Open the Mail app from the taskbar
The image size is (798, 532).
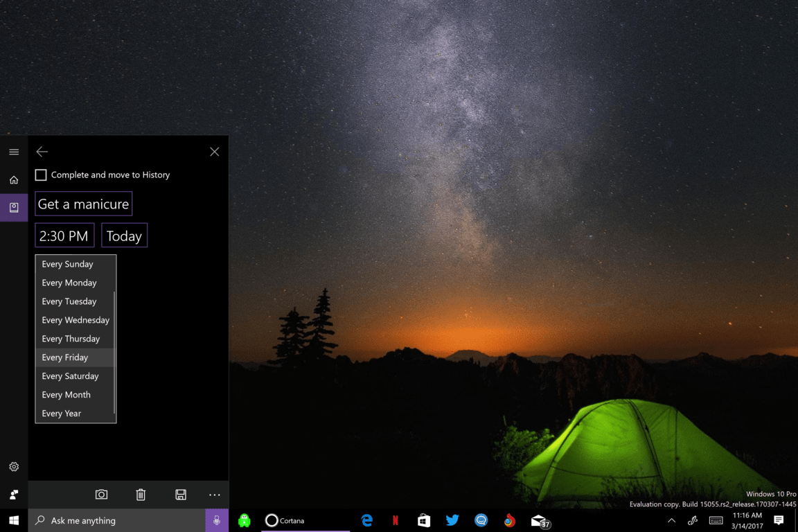538,520
